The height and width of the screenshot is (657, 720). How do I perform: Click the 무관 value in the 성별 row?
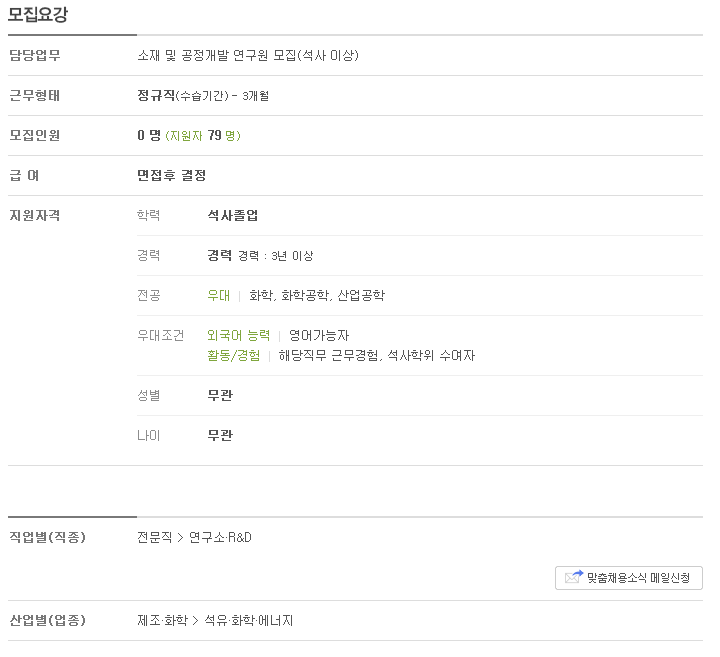(x=219, y=395)
